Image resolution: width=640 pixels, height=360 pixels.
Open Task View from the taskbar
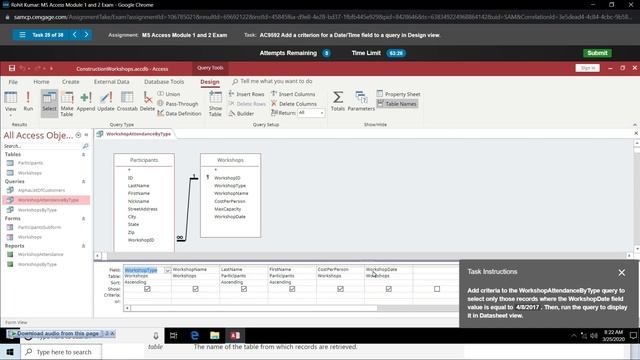pyautogui.click(x=174, y=336)
